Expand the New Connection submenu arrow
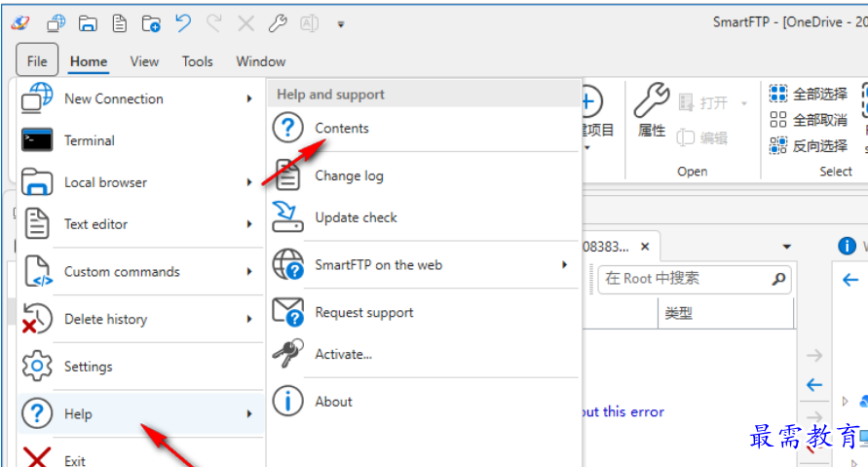Viewport: 868px width, 467px height. tap(249, 98)
